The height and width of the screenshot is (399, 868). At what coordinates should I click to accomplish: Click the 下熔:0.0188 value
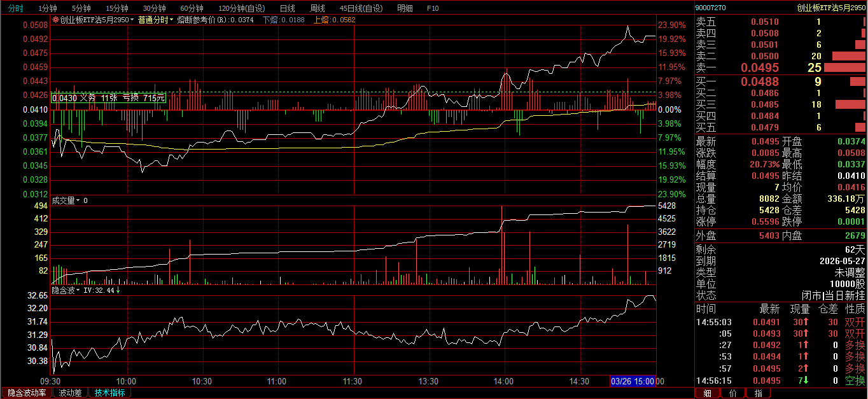coord(283,20)
